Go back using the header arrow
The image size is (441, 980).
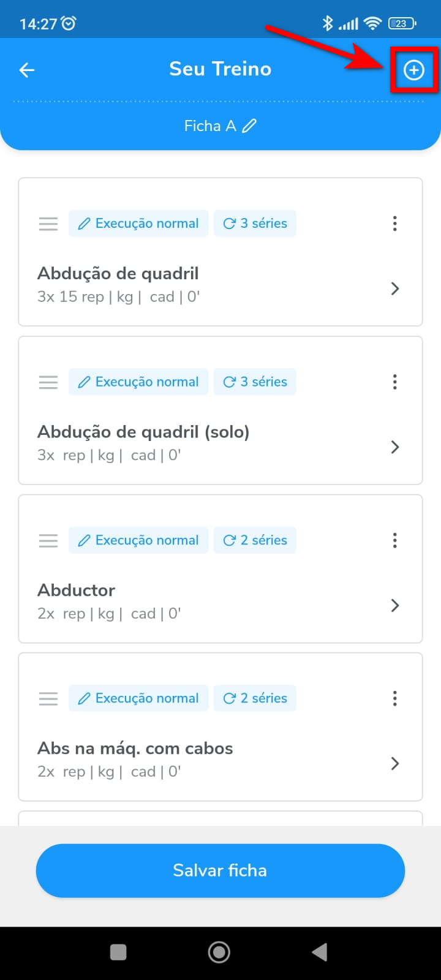tap(27, 70)
